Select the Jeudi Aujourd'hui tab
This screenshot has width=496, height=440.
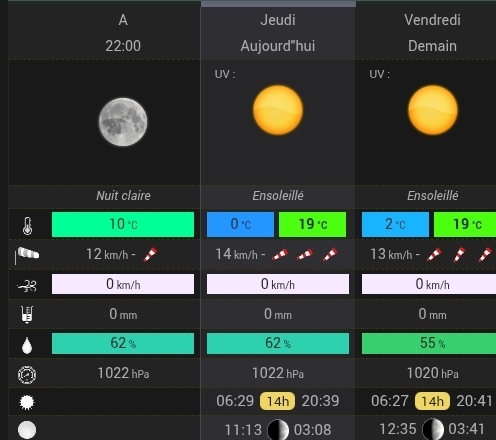[x=278, y=33]
